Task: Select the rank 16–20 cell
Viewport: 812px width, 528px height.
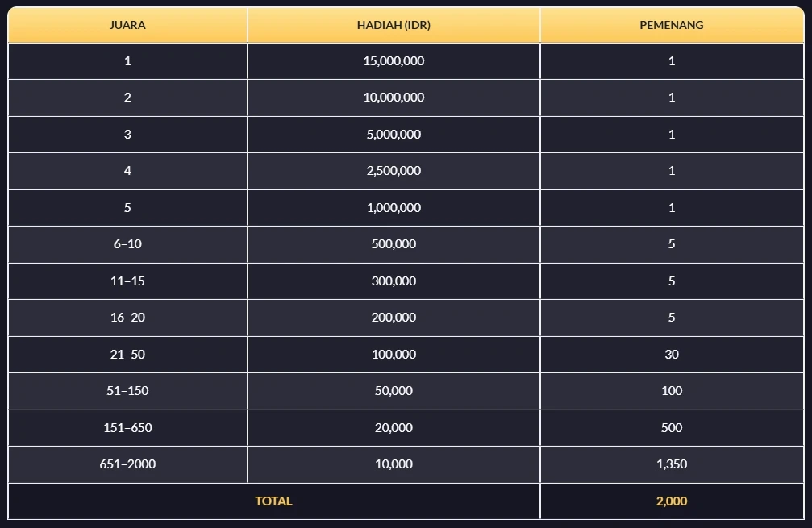Action: point(127,318)
